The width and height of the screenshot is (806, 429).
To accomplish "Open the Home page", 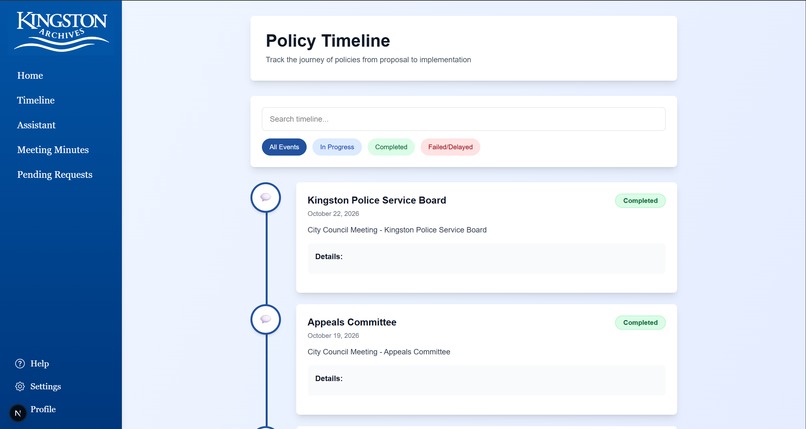I will pos(30,76).
